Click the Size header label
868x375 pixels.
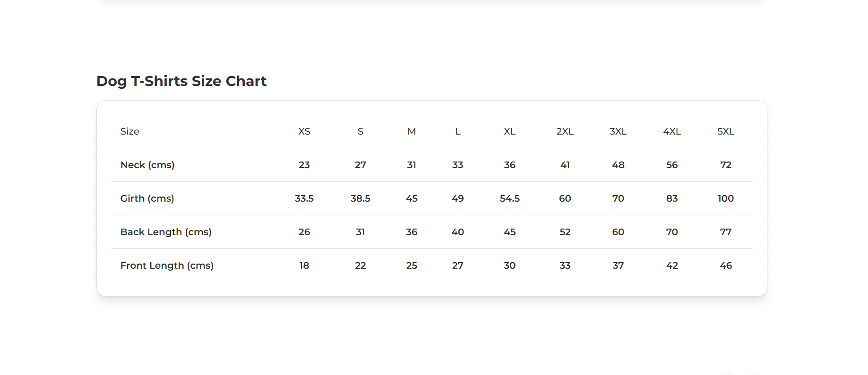point(130,131)
